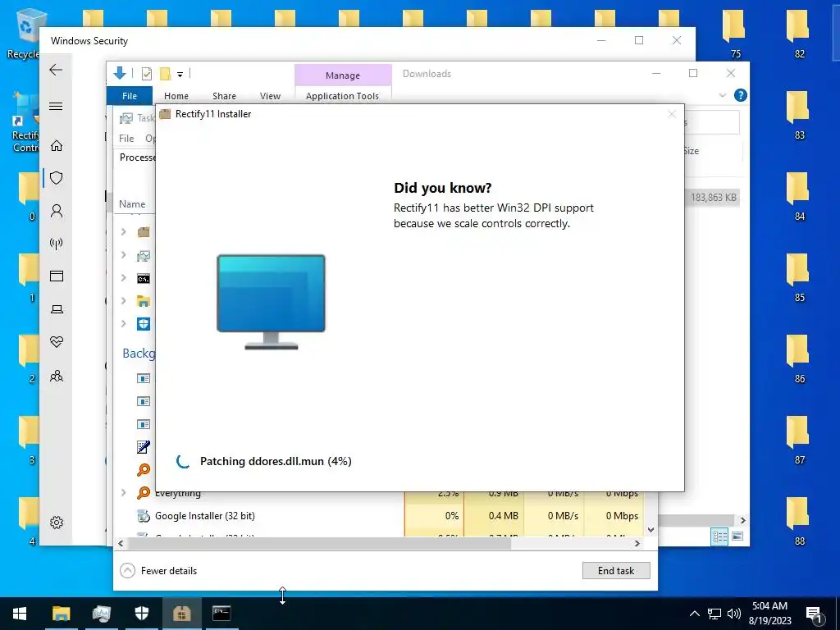The width and height of the screenshot is (840, 630).
Task: Select Google Installer (32 bit) process
Action: (204, 516)
